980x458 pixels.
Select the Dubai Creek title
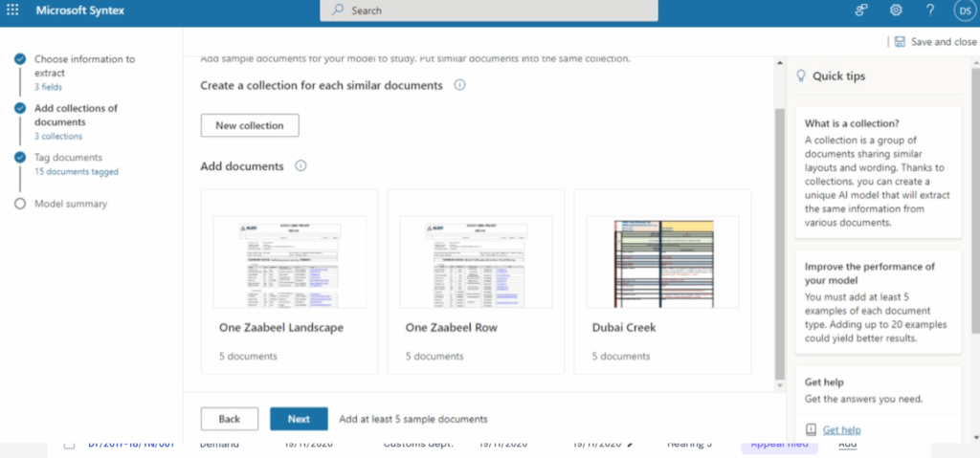pos(624,327)
